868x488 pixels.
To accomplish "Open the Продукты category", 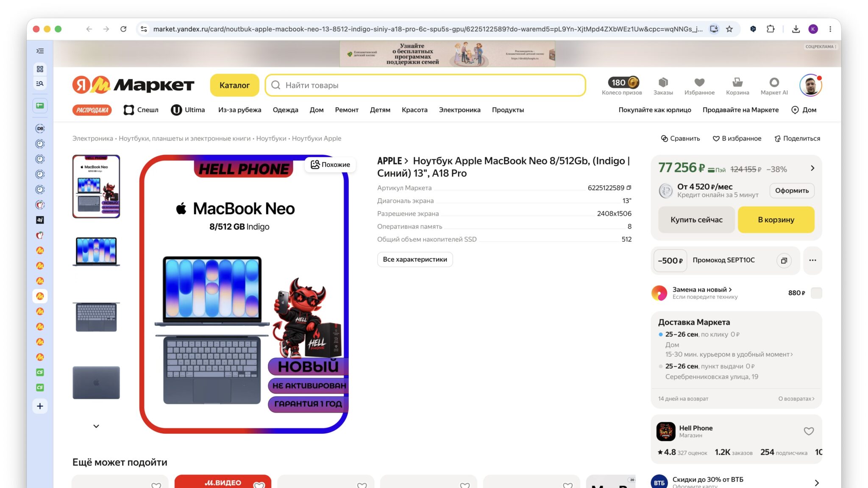I will tap(508, 110).
